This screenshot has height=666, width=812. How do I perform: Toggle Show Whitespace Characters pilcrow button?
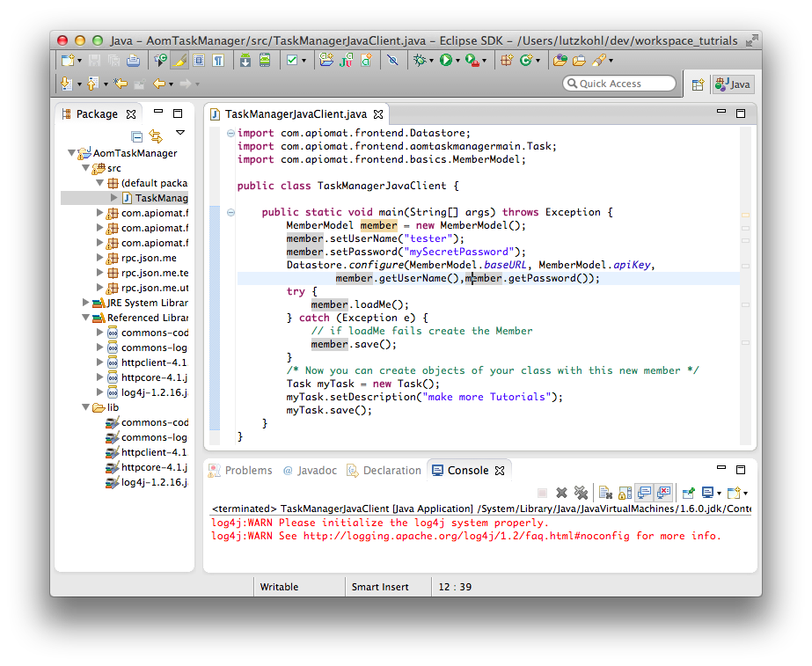point(216,61)
